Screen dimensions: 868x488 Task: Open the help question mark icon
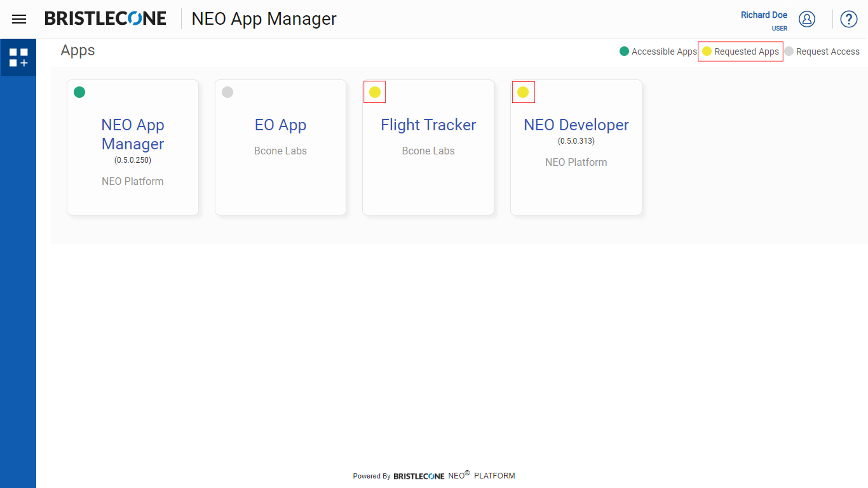[x=849, y=19]
